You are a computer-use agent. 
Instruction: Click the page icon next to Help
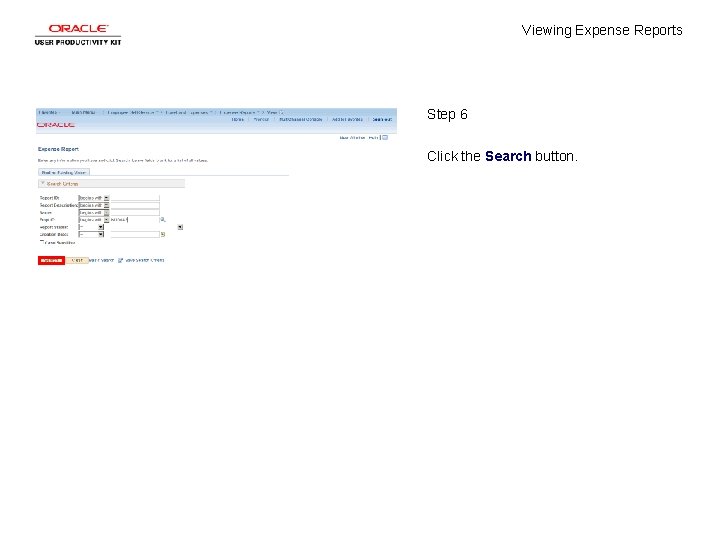[385, 137]
